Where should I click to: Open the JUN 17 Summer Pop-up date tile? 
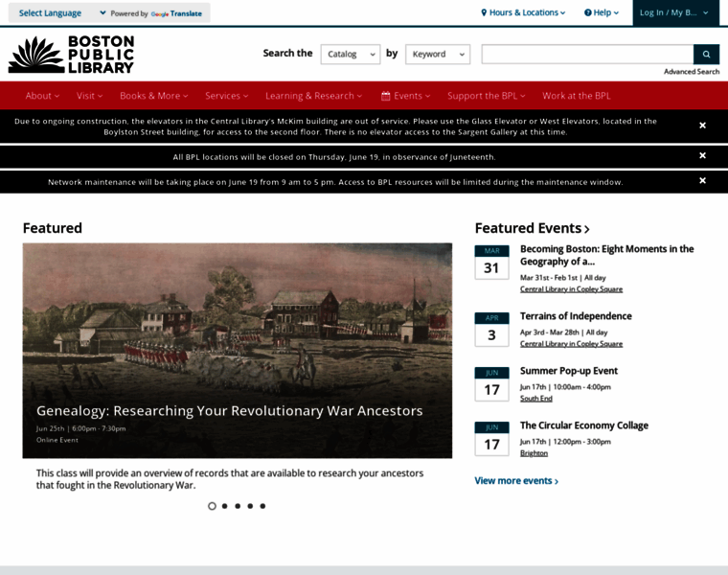[x=491, y=384]
